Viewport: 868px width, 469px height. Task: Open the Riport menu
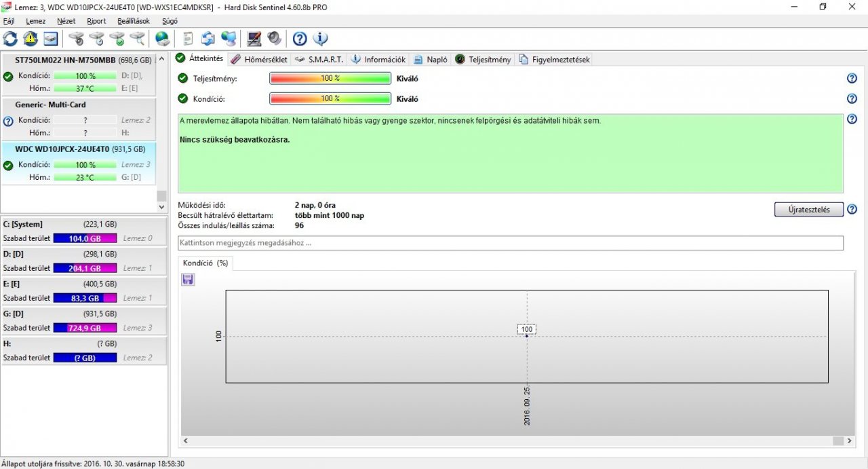(x=96, y=21)
